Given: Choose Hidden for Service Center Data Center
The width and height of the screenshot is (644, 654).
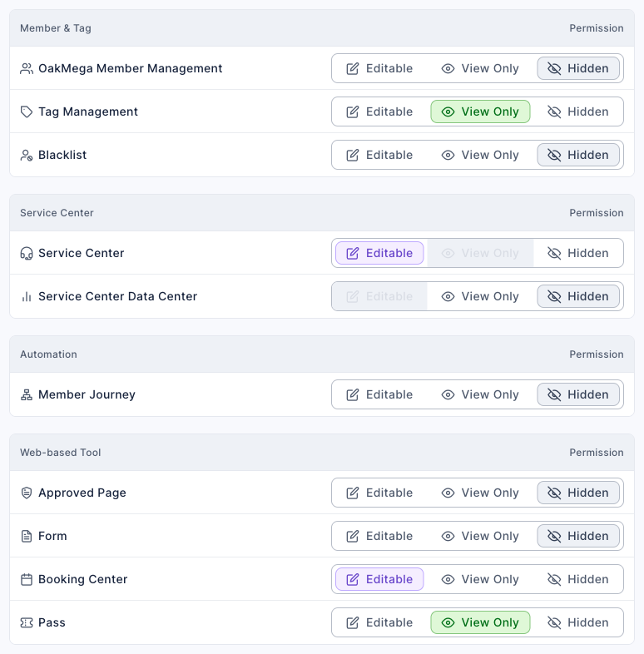Looking at the screenshot, I should (x=578, y=296).
